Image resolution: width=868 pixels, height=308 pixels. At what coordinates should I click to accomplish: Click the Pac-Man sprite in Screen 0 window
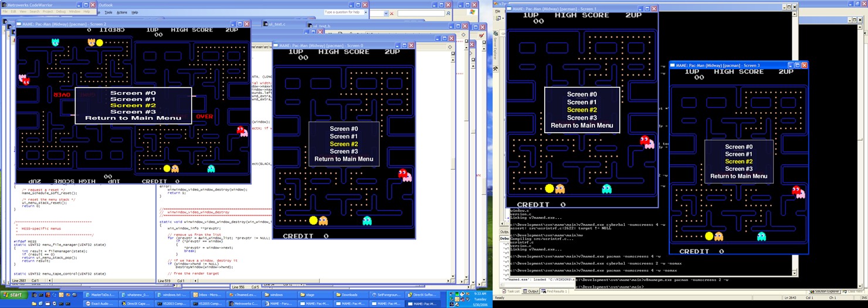point(313,221)
